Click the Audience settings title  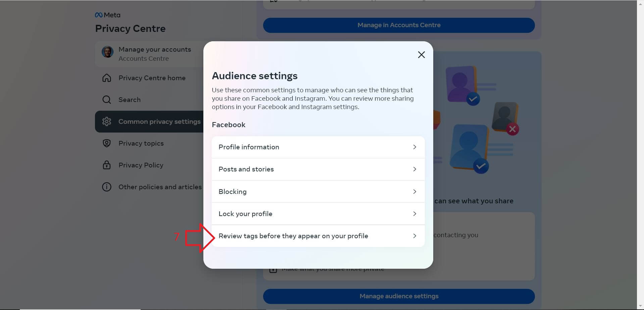coord(255,76)
